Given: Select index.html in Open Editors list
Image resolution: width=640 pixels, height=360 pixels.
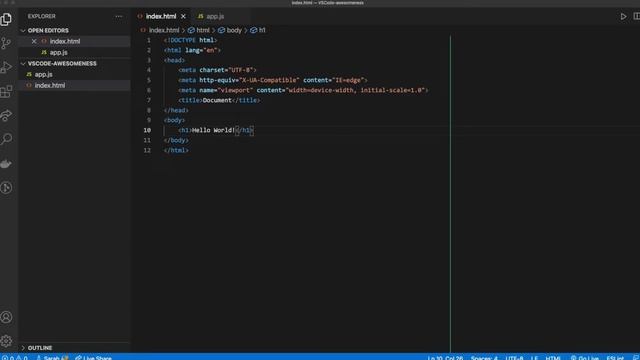Looking at the screenshot, I should [x=65, y=41].
